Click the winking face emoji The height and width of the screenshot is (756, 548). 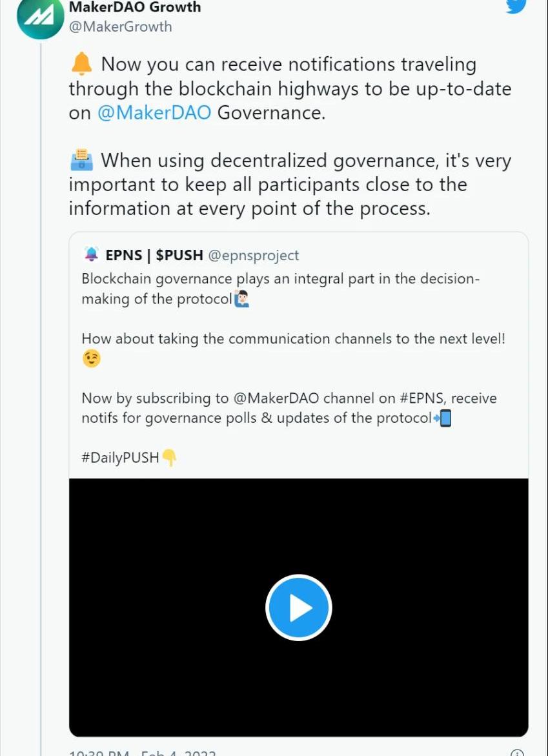click(x=92, y=358)
